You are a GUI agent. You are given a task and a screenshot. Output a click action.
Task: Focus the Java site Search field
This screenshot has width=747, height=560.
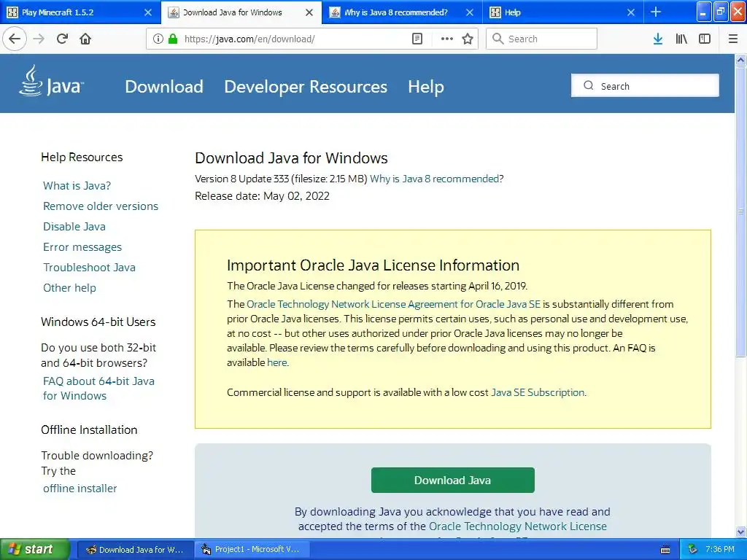click(645, 86)
